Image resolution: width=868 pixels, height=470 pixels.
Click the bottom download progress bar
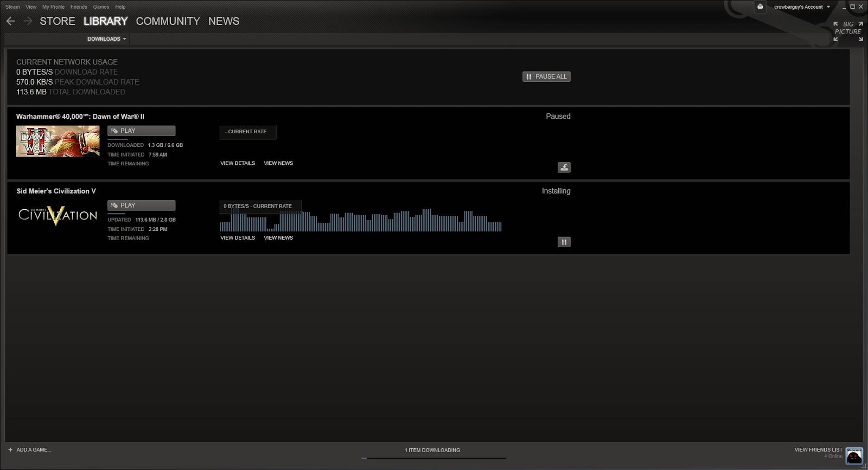tap(434, 458)
